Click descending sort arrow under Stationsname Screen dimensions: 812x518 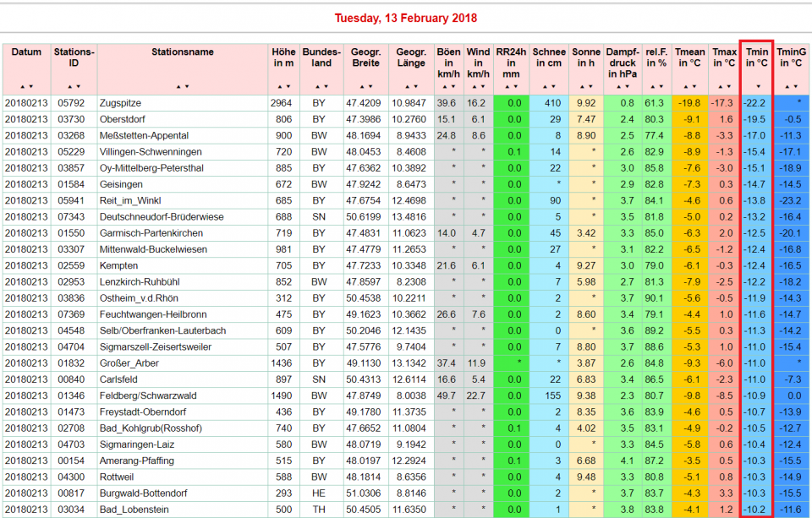tap(186, 87)
